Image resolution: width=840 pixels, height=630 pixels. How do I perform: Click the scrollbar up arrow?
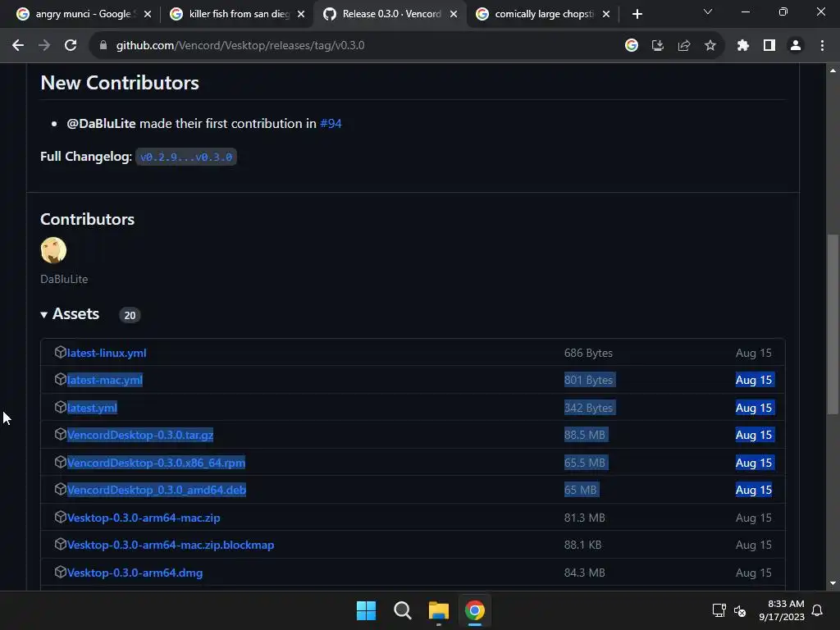[833, 71]
